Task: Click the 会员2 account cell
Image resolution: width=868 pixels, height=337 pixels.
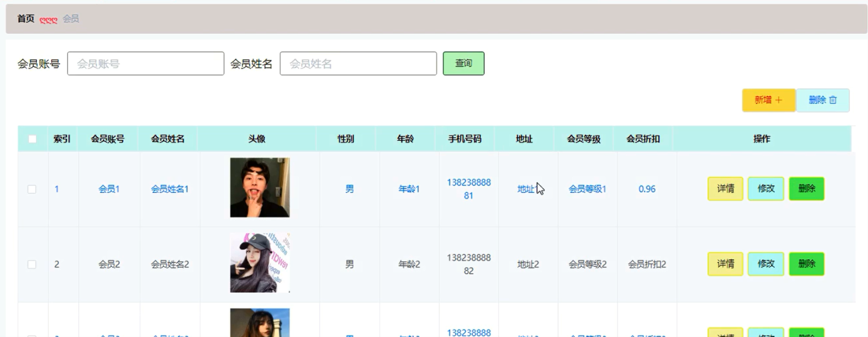Action: click(109, 264)
